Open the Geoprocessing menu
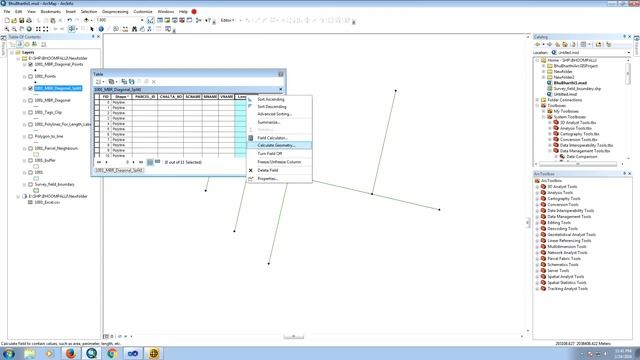The height and width of the screenshot is (360, 640). (x=115, y=11)
